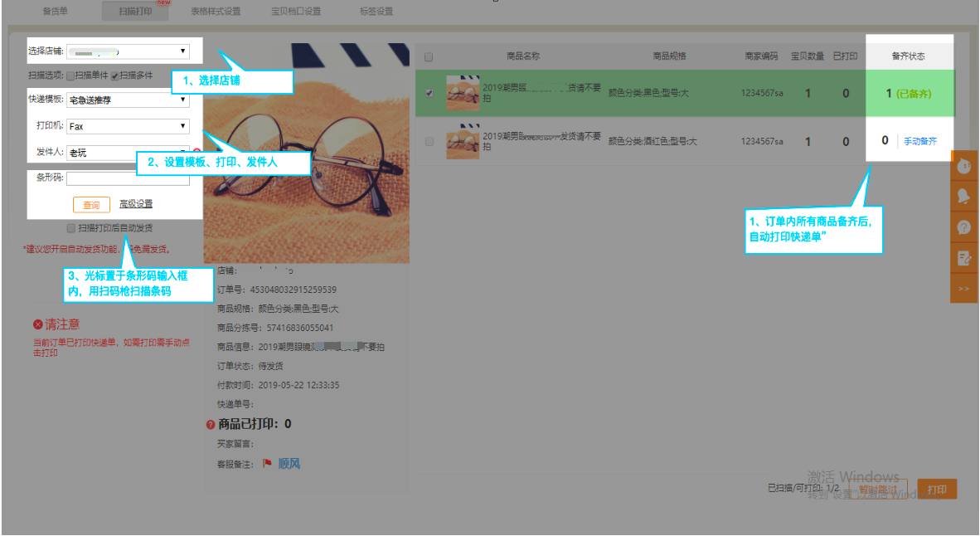The height and width of the screenshot is (536, 980).
Task: Collapse the sidebar with the >> icon
Action: [964, 288]
